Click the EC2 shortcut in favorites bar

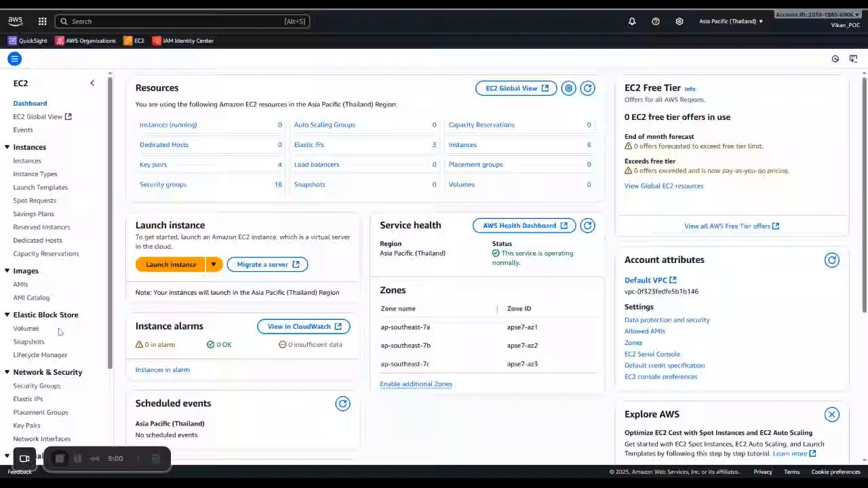click(134, 41)
